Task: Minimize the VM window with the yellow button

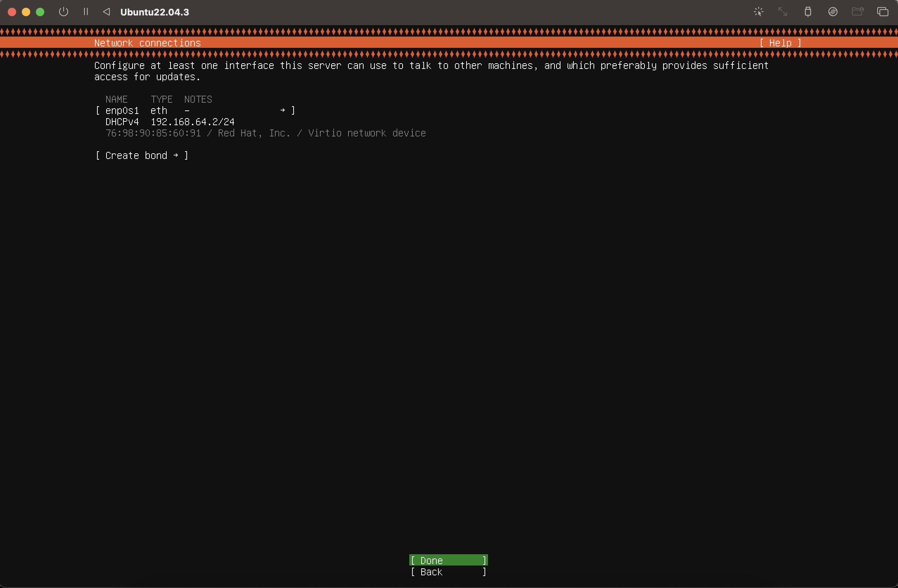Action: (26, 12)
